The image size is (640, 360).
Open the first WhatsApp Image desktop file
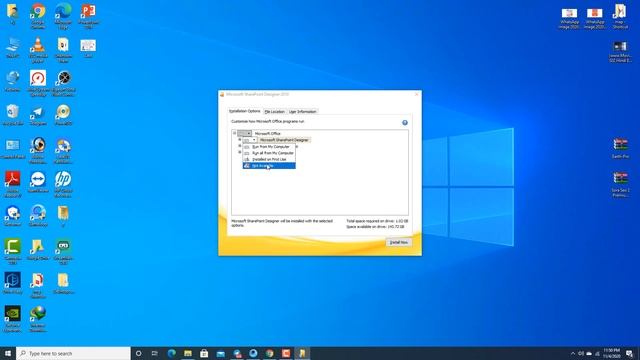pyautogui.click(x=569, y=19)
